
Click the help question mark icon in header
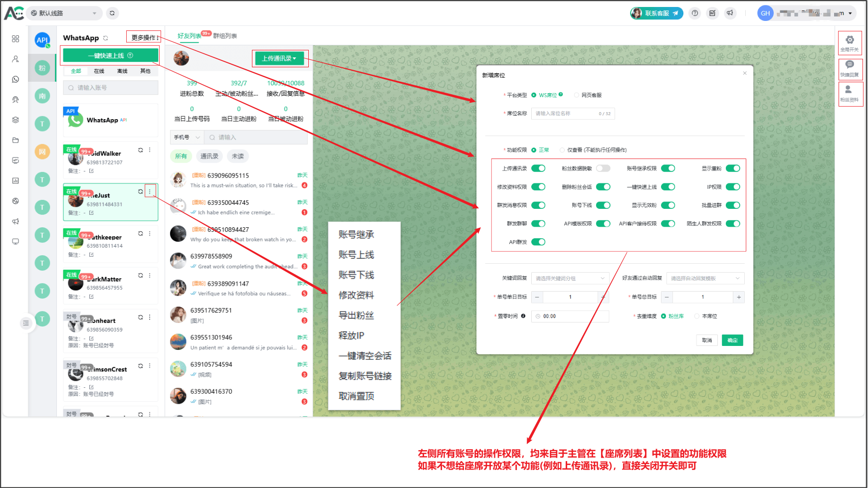[x=695, y=13]
